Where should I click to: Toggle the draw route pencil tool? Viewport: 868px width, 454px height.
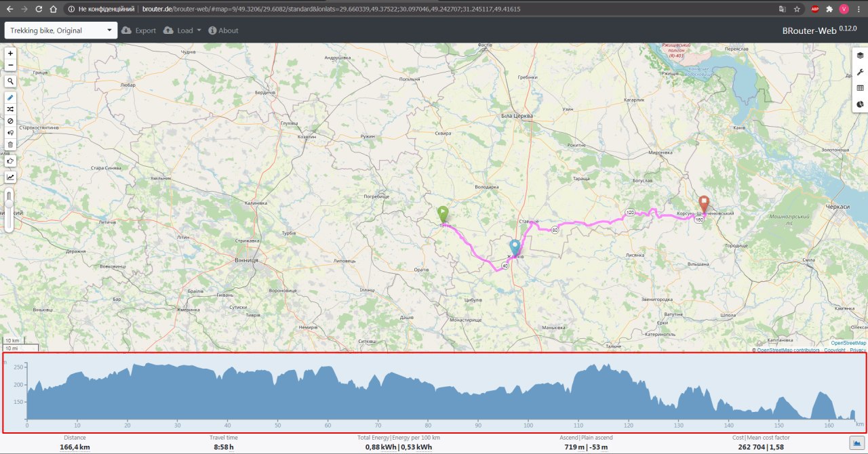coord(10,98)
